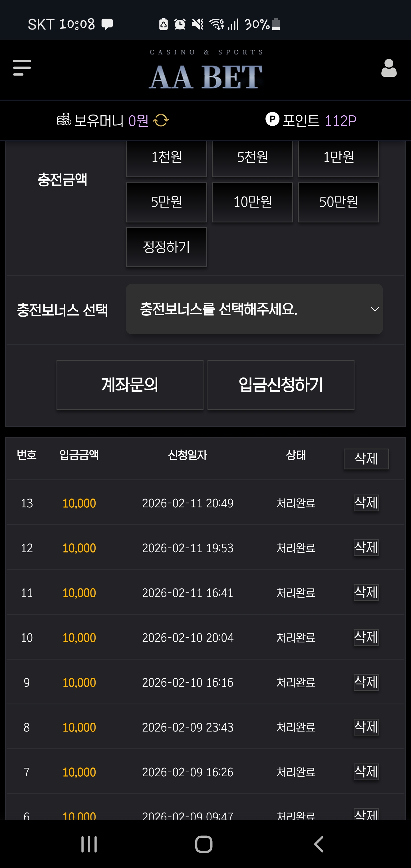Select the 5천원 charge amount

252,157
